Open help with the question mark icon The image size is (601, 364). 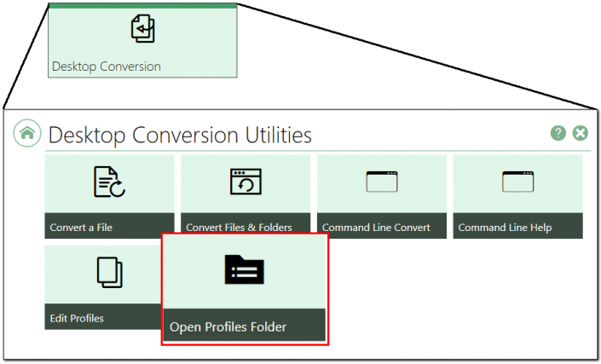[x=558, y=133]
